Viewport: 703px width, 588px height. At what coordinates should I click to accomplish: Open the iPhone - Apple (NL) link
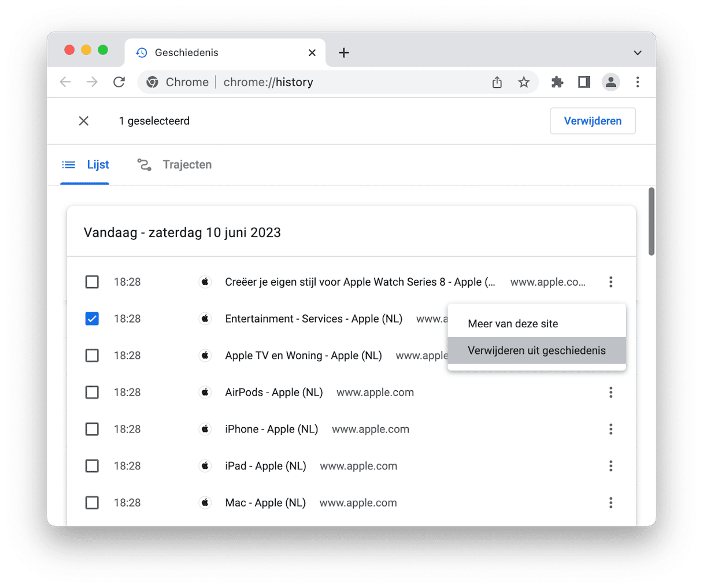click(272, 429)
